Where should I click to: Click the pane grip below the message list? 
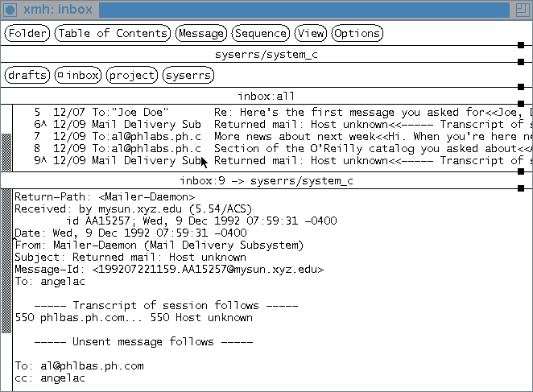click(x=520, y=171)
